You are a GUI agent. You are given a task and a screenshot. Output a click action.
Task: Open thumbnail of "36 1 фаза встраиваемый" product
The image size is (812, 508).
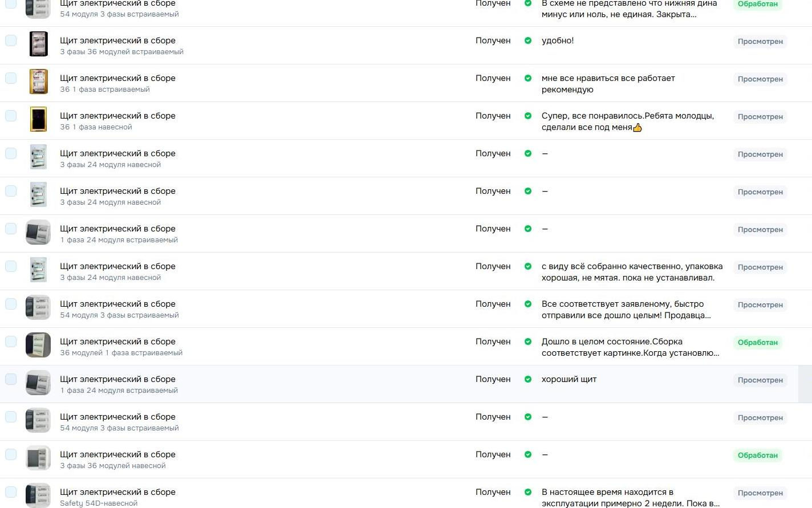pyautogui.click(x=38, y=82)
